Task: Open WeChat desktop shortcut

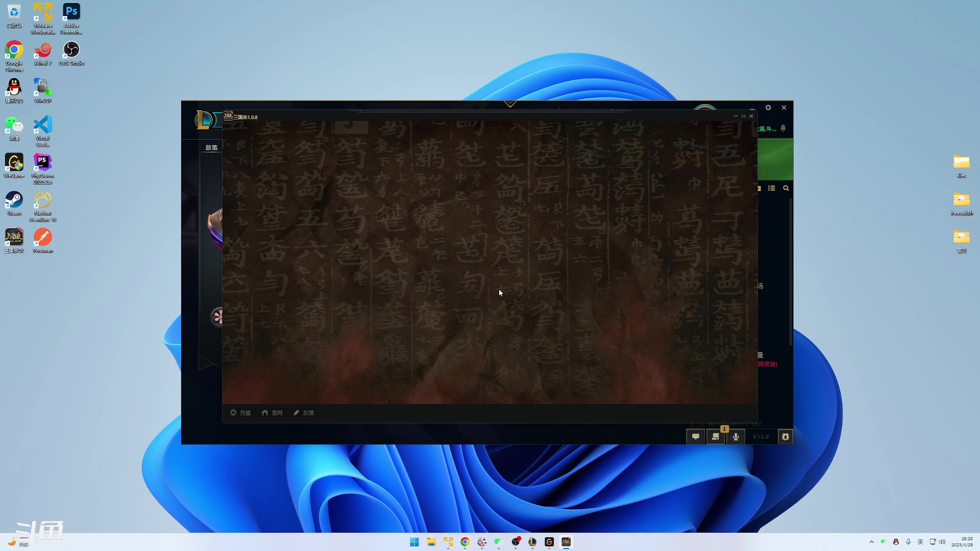Action: tap(14, 129)
